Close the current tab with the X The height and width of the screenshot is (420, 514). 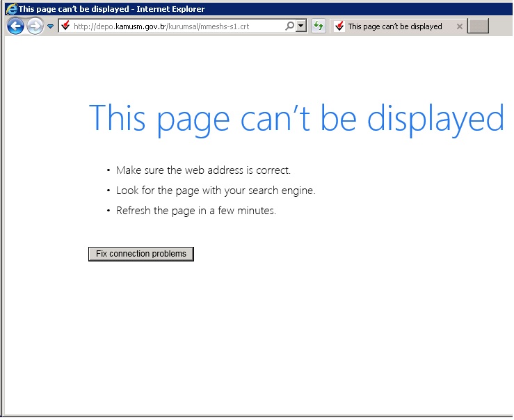point(459,26)
